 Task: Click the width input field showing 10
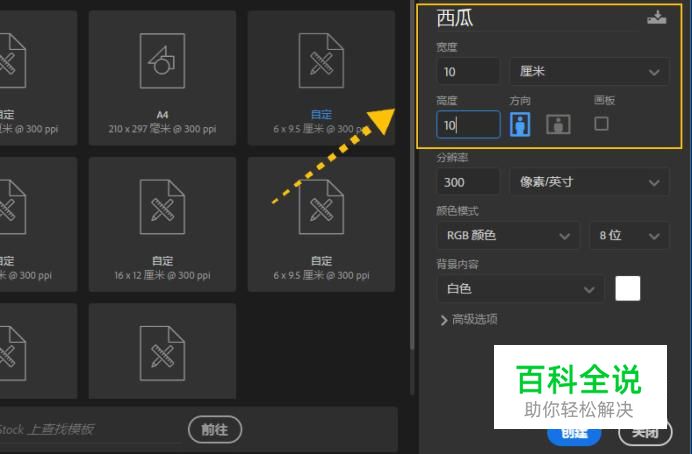(468, 71)
